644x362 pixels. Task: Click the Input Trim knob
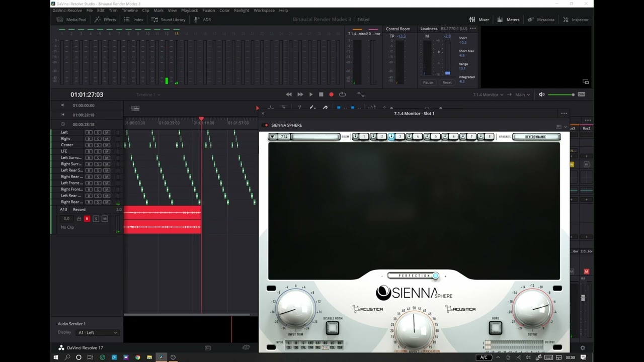pyautogui.click(x=295, y=309)
